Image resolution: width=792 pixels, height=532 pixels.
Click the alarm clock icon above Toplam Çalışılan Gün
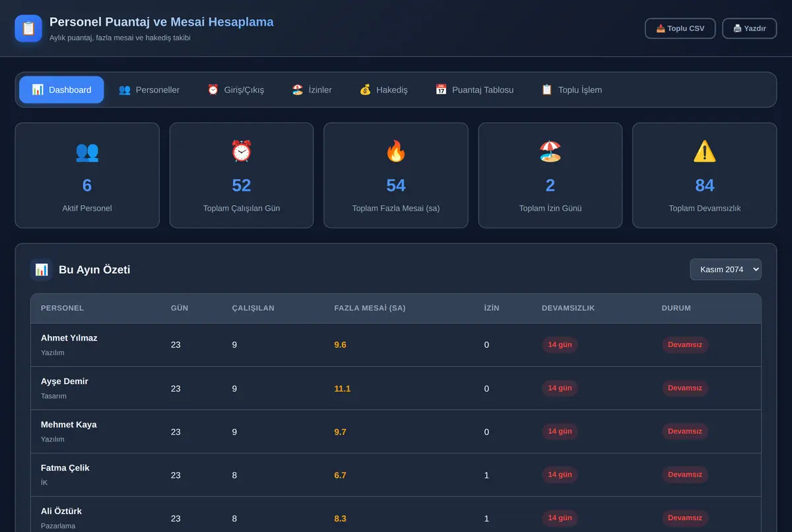click(242, 152)
